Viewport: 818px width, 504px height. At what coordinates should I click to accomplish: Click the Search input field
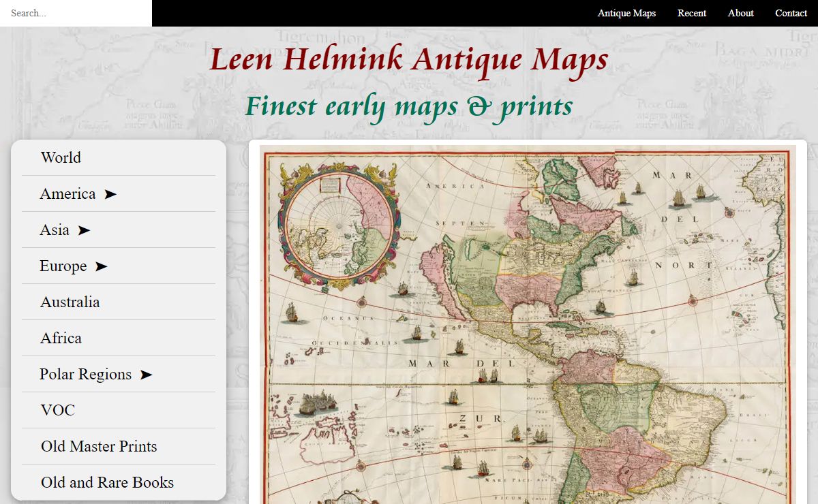76,13
